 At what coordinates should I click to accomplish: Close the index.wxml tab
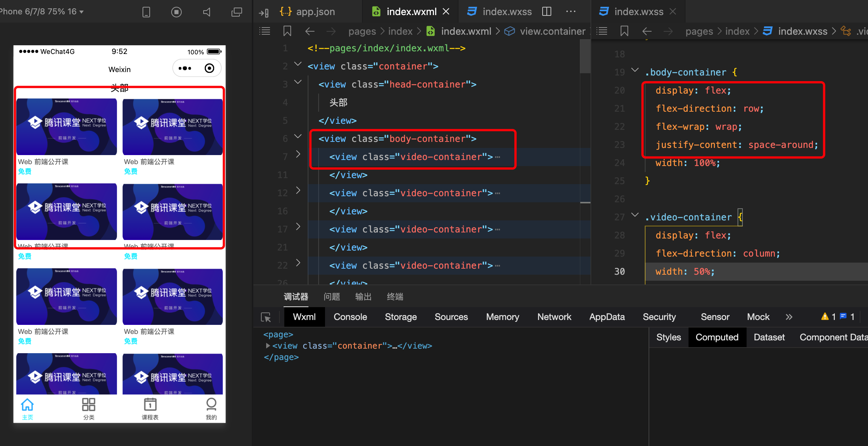point(446,12)
